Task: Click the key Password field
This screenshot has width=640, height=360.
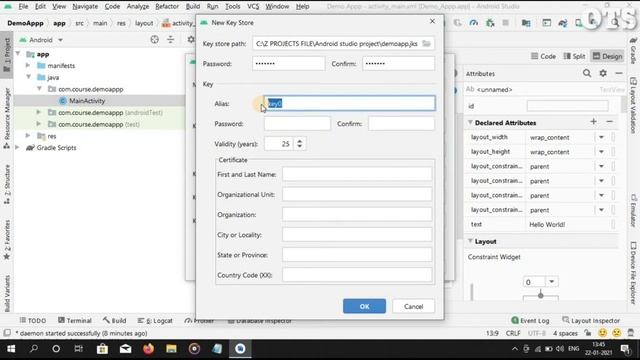Action: [297, 124]
